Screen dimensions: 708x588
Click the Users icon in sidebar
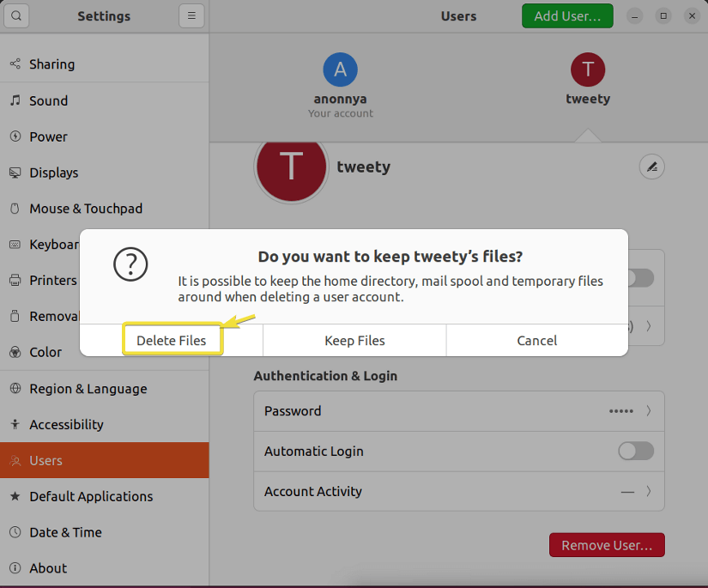pyautogui.click(x=15, y=460)
